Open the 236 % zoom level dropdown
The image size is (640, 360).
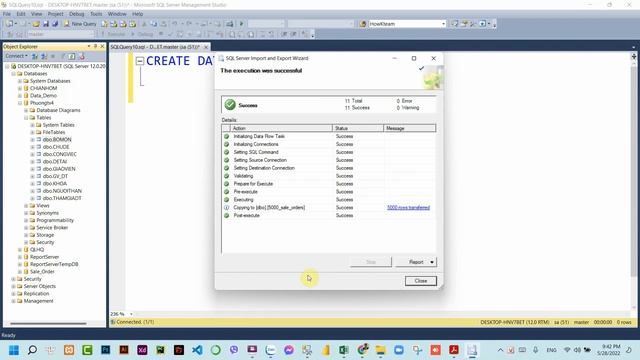point(131,314)
